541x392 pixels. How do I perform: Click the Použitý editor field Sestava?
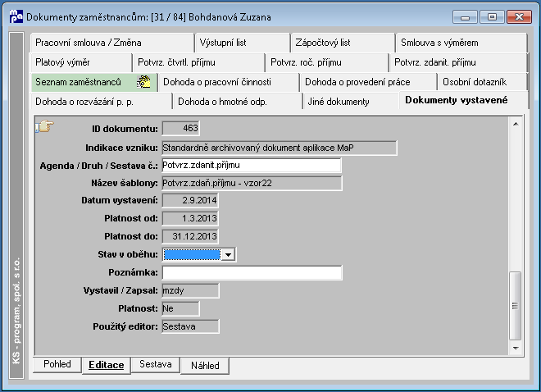coord(190,326)
